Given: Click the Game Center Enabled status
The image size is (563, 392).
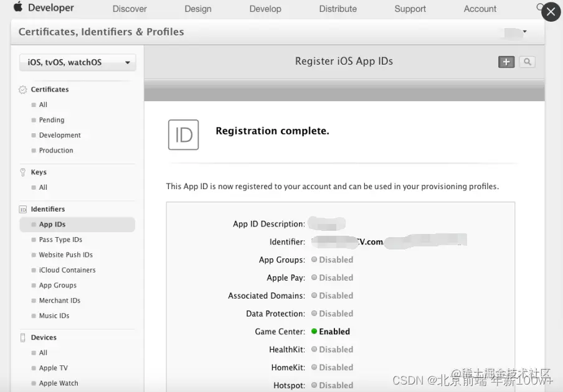Looking at the screenshot, I should [330, 332].
